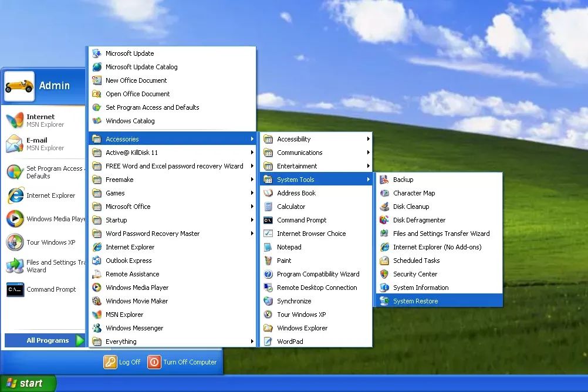Expand the Active@ KillDisk 11 submenu arrow
The width and height of the screenshot is (588, 392).
[252, 153]
